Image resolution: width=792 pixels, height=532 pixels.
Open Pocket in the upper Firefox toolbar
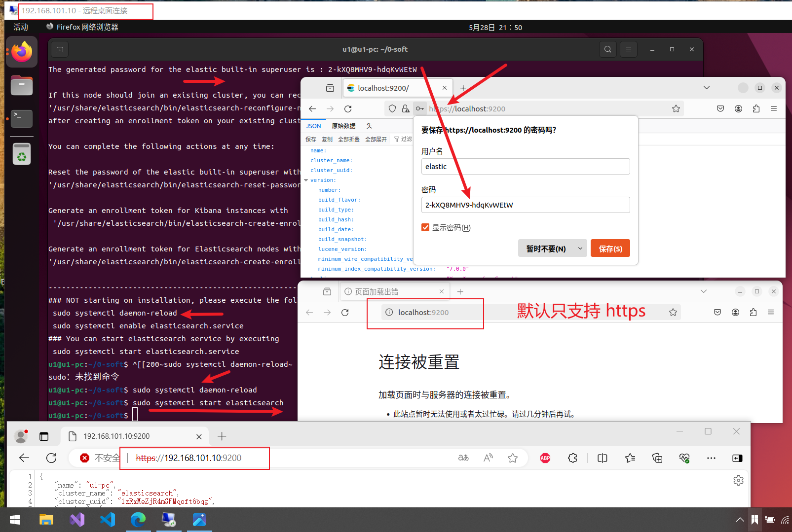click(720, 108)
